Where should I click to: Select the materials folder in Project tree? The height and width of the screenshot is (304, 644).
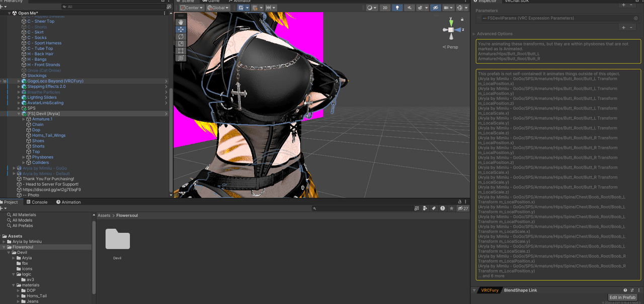pyautogui.click(x=31, y=285)
